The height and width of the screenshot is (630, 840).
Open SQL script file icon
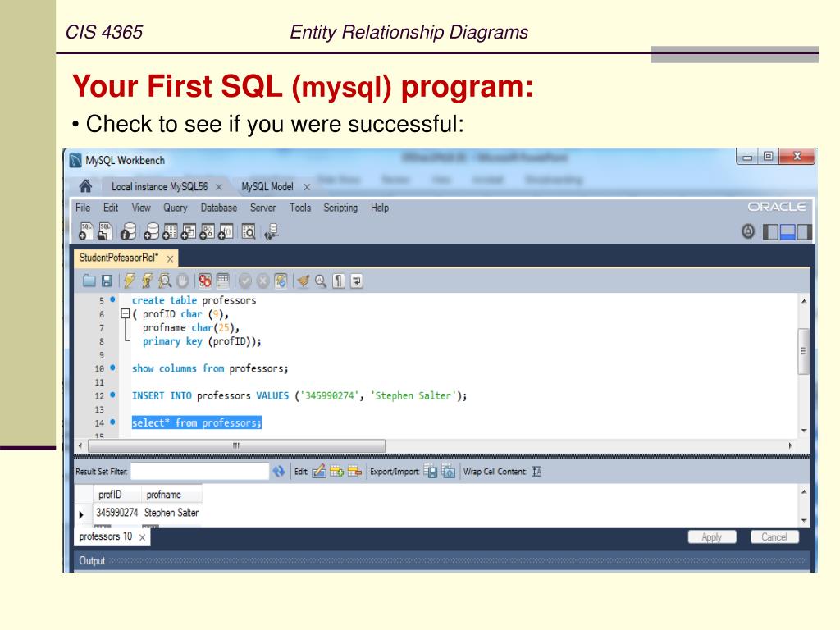105,231
